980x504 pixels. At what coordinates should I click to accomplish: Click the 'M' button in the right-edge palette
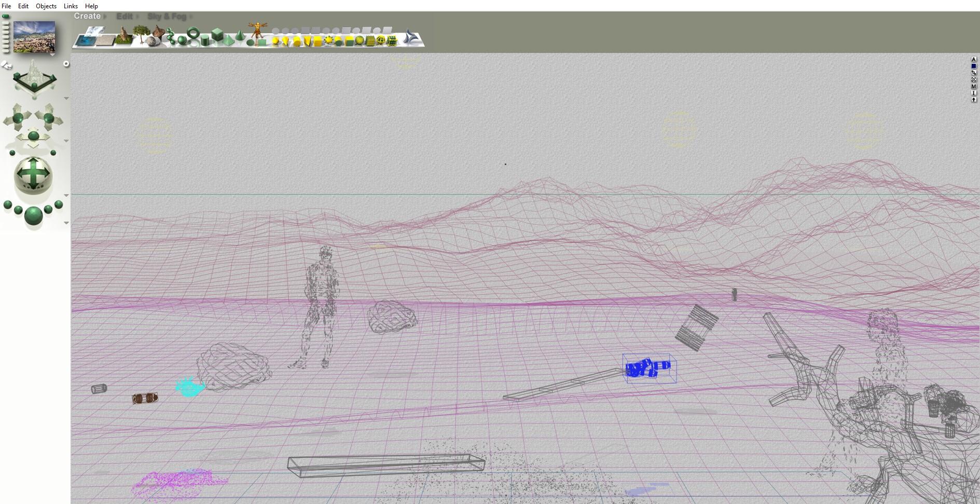click(974, 87)
